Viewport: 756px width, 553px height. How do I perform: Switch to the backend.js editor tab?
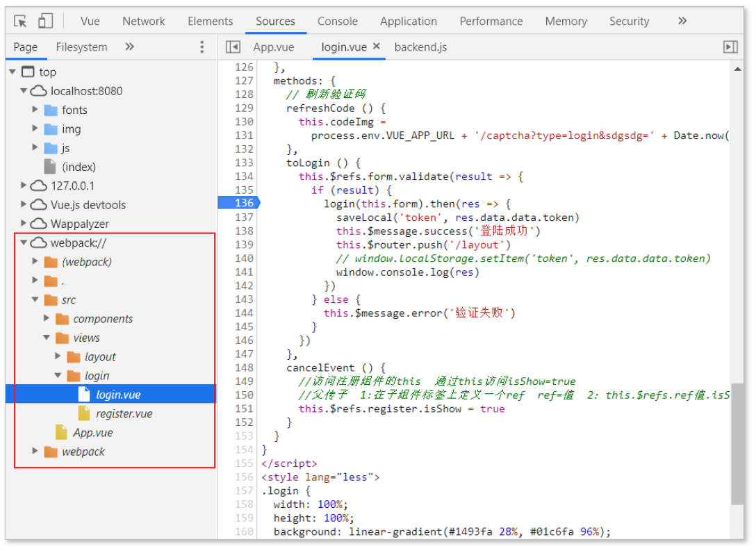pos(420,47)
